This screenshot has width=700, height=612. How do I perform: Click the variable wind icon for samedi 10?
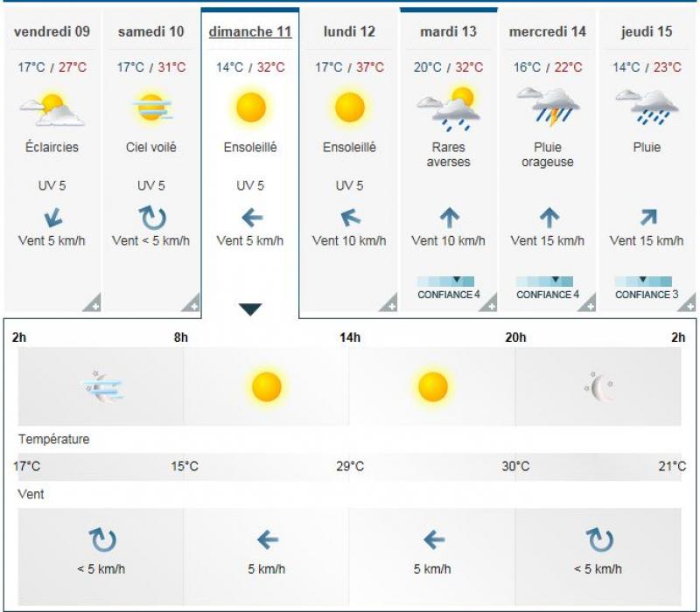(x=151, y=218)
